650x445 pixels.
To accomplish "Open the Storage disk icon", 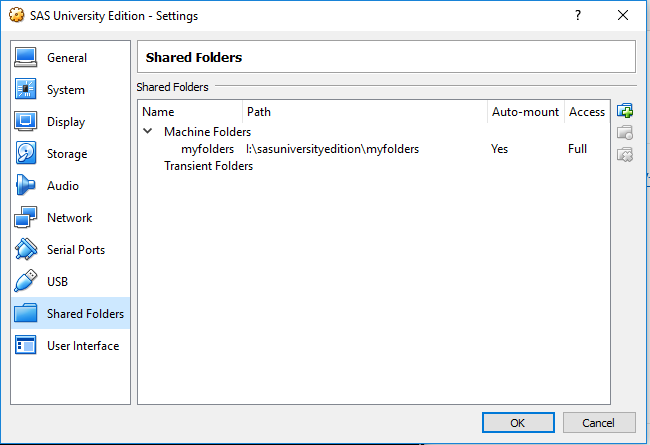I will tap(27, 154).
